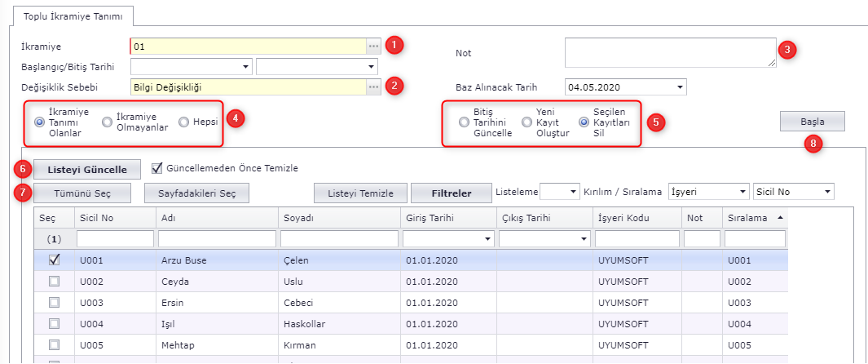
Task: Select the Hepsi radio option
Action: tap(183, 122)
